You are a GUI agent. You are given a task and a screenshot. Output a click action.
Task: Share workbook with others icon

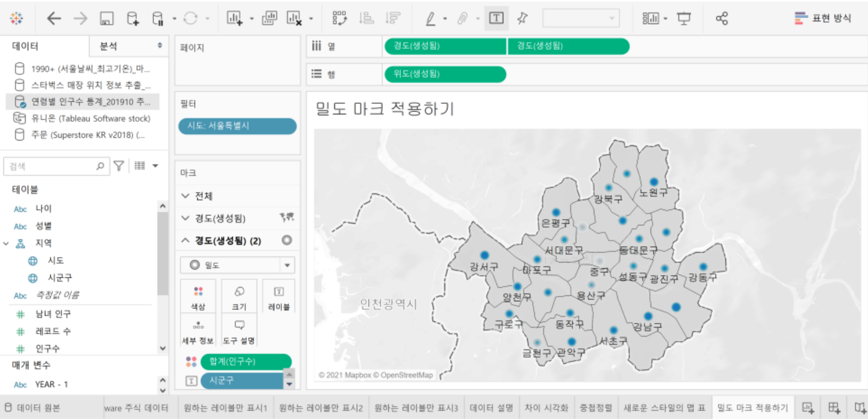[x=722, y=19]
